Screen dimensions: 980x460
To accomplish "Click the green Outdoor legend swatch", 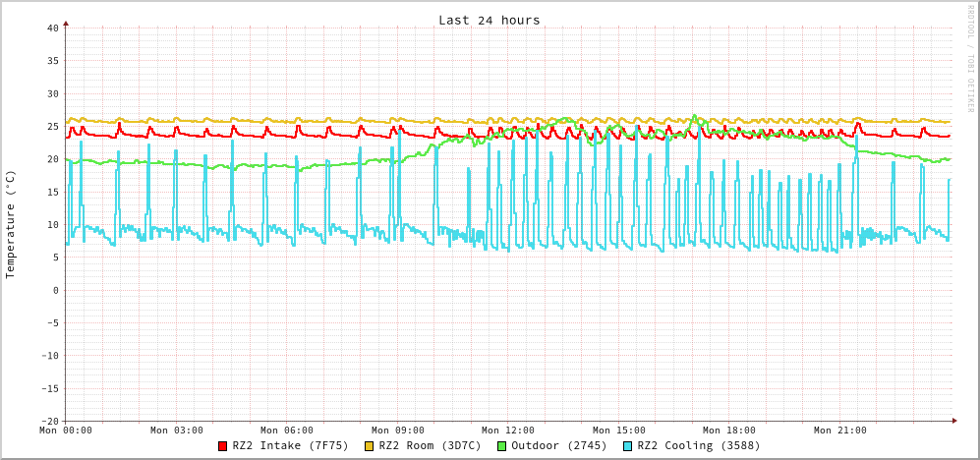I will 501,446.
